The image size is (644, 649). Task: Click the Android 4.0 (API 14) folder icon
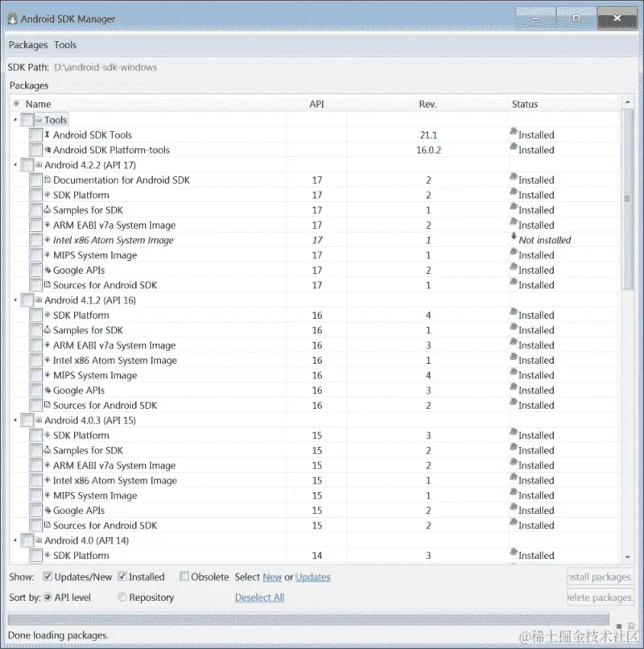(x=39, y=539)
